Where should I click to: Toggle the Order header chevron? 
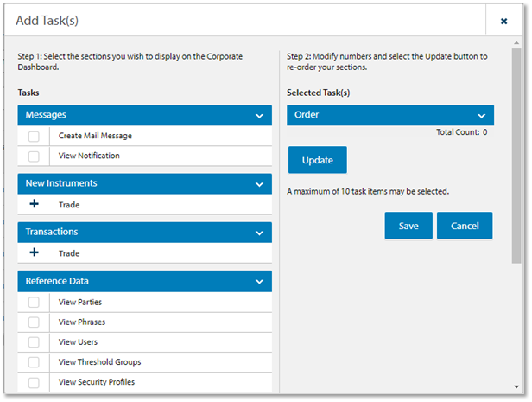click(481, 115)
